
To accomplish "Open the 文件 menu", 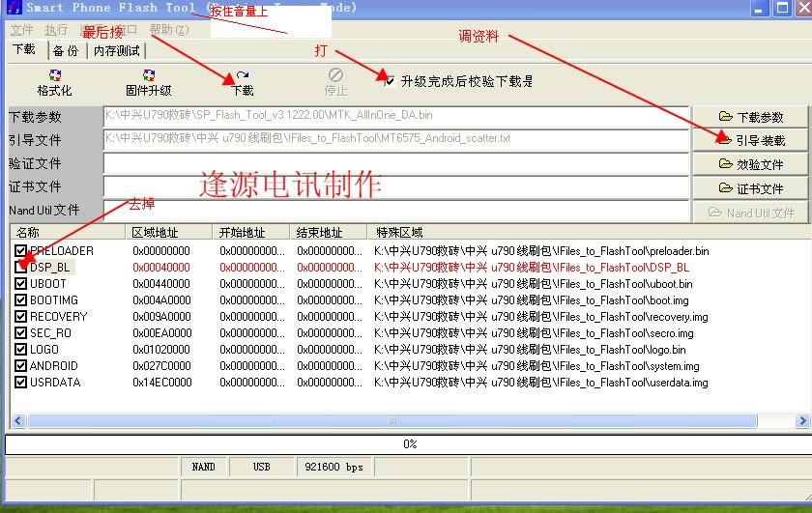I will (21, 30).
